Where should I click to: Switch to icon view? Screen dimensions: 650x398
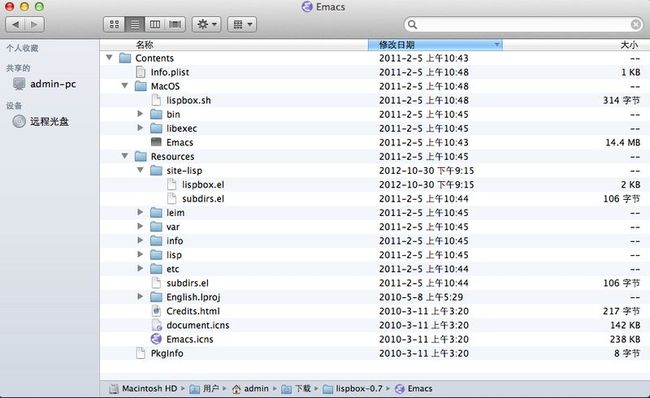(x=114, y=24)
